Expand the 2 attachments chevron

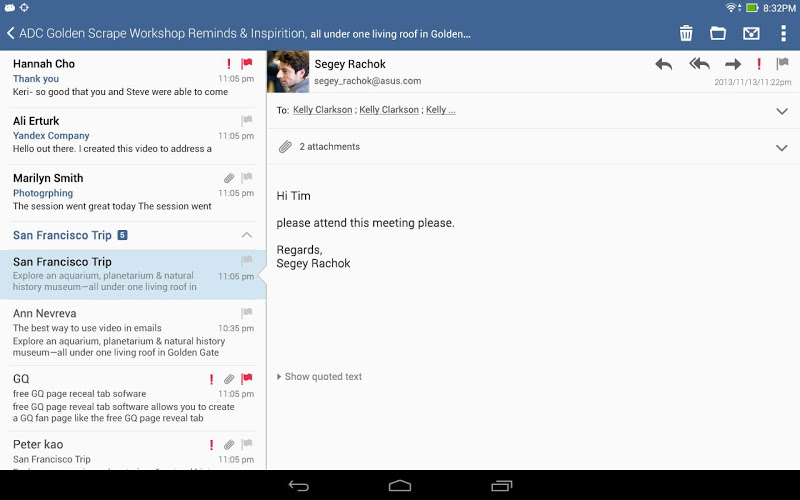click(782, 148)
